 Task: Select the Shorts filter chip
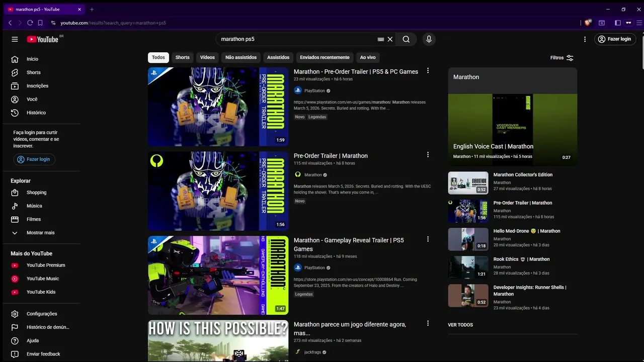(183, 57)
